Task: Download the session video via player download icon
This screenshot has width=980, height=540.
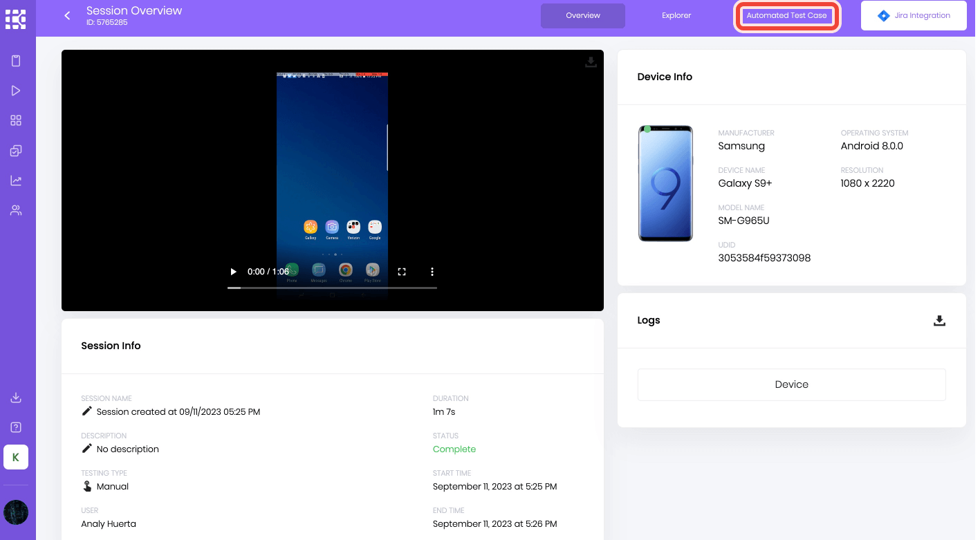Action: [591, 62]
